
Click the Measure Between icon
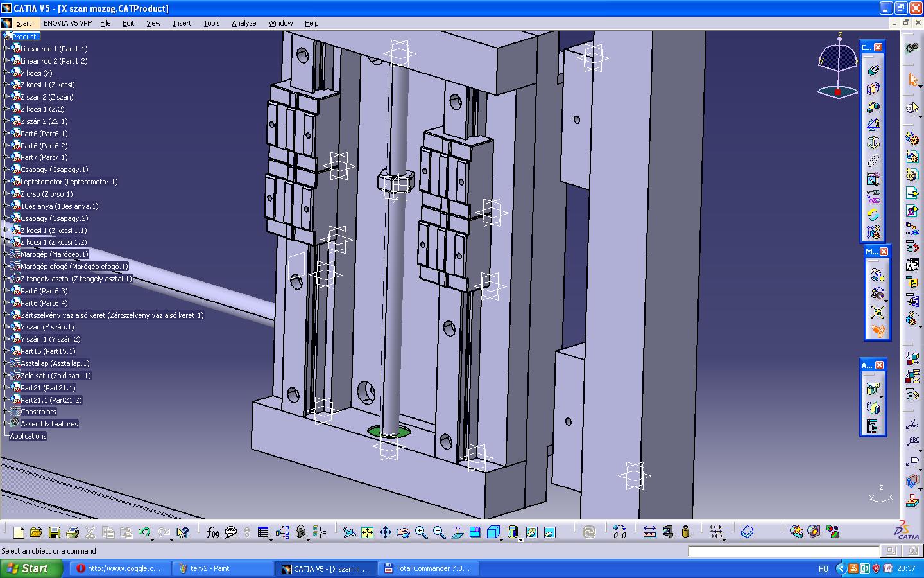click(649, 532)
